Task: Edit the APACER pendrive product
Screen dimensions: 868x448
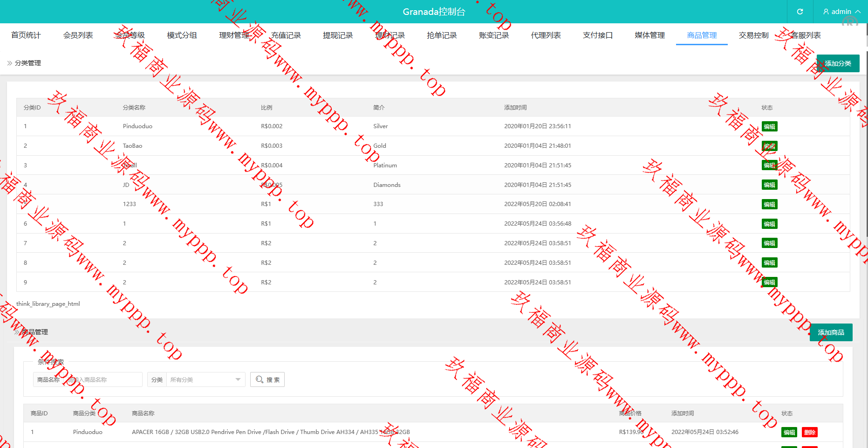Action: click(x=789, y=432)
